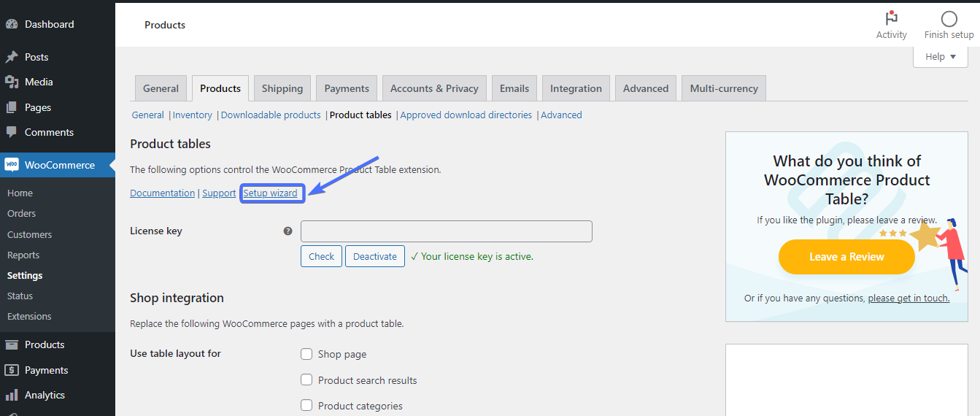Click the Media library icon
Viewport: 980px width, 416px height.
(12, 82)
